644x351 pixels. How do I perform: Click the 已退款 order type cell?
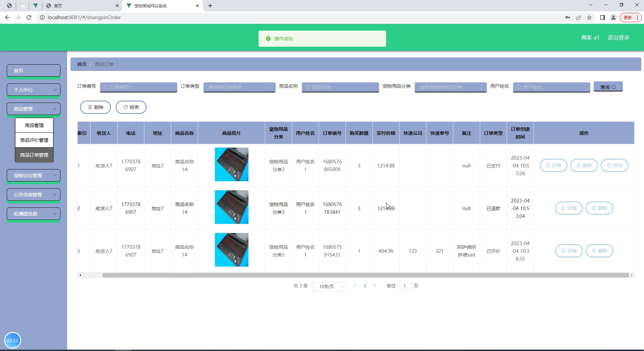point(493,208)
